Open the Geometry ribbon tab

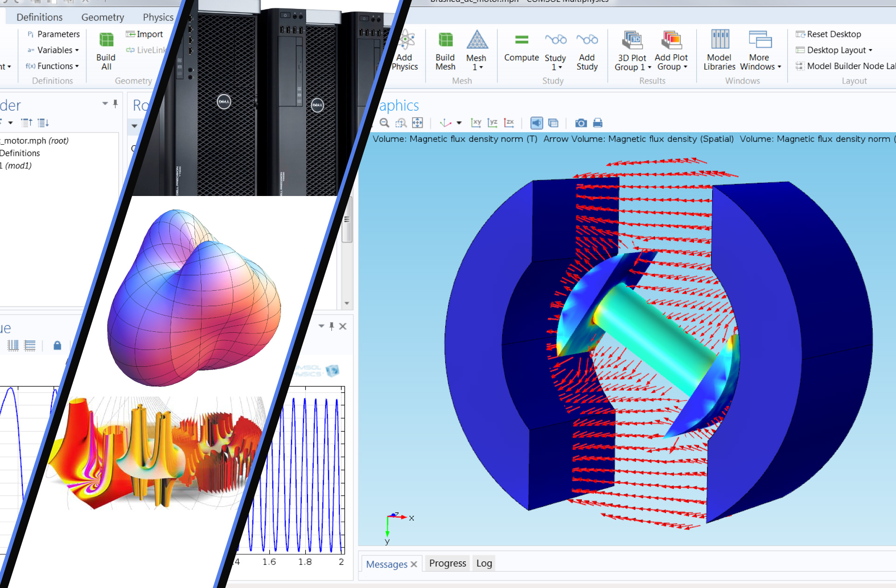point(103,17)
